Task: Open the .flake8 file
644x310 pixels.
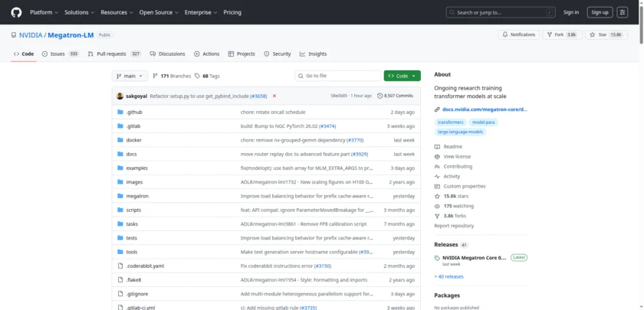Action: (134, 279)
